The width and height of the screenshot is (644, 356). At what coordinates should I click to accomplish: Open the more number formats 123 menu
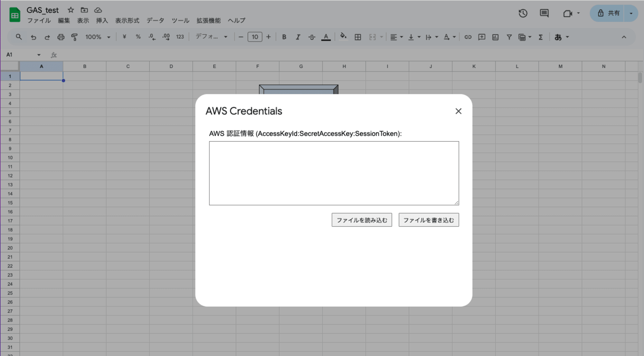click(180, 37)
